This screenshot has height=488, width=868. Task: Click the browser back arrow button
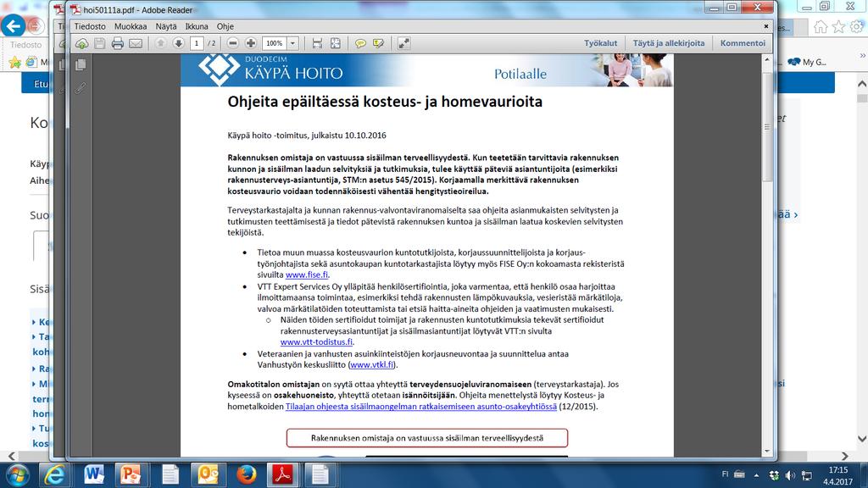(x=14, y=25)
